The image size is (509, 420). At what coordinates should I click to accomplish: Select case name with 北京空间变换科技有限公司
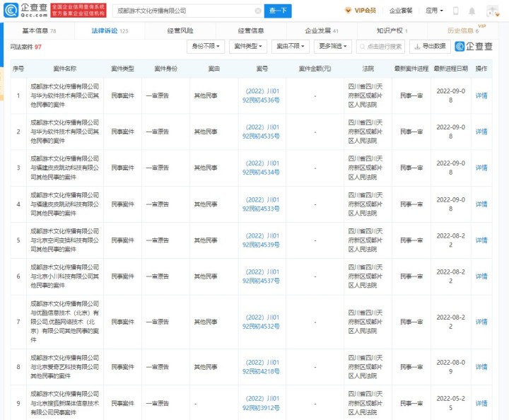coord(64,240)
